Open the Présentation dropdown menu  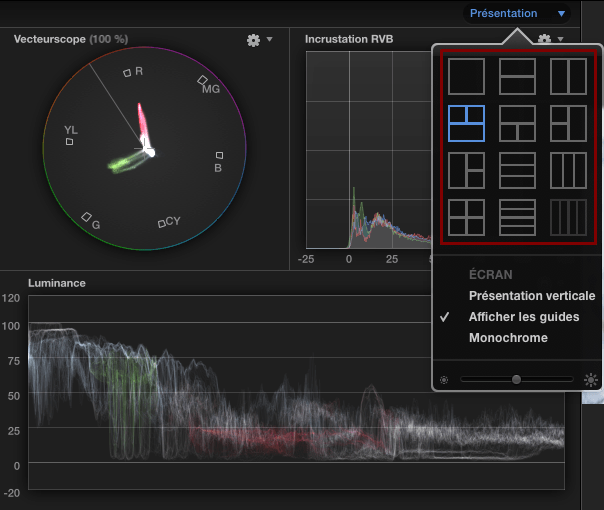click(x=517, y=13)
